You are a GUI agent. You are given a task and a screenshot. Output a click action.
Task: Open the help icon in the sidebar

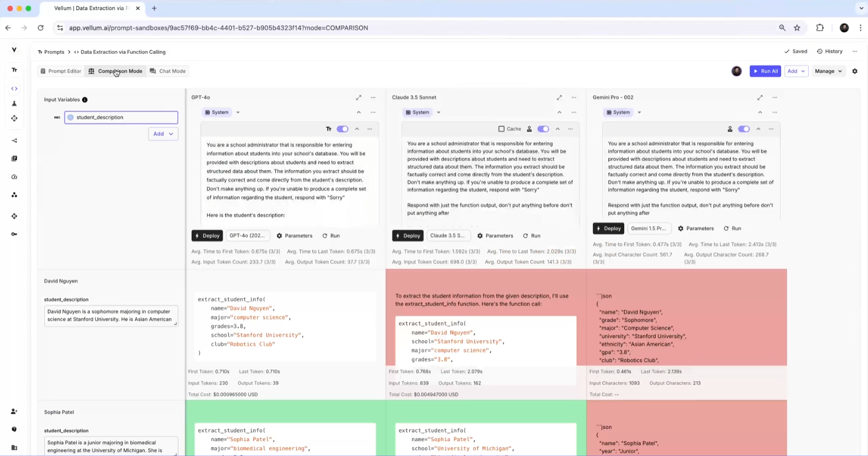(14, 429)
